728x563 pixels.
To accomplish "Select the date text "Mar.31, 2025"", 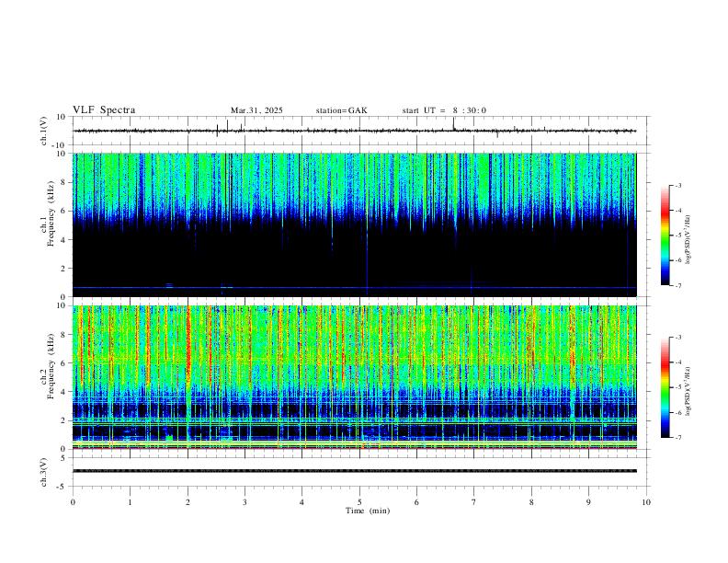I will (x=256, y=110).
